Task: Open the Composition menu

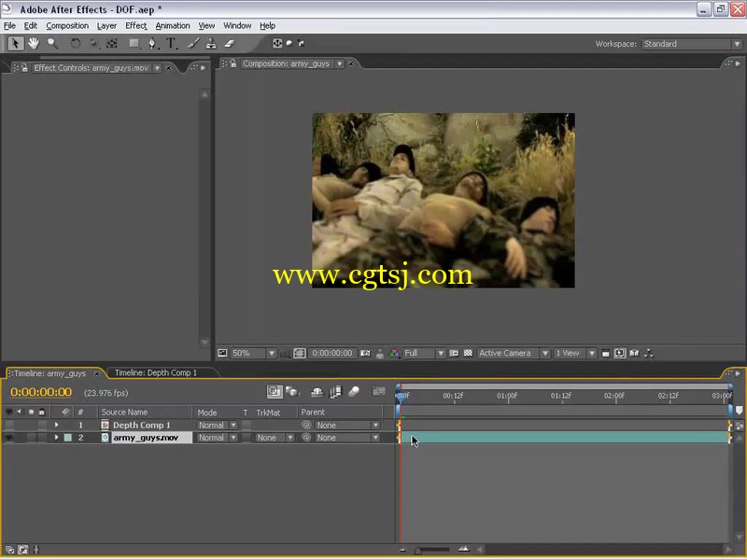Action: coord(67,26)
